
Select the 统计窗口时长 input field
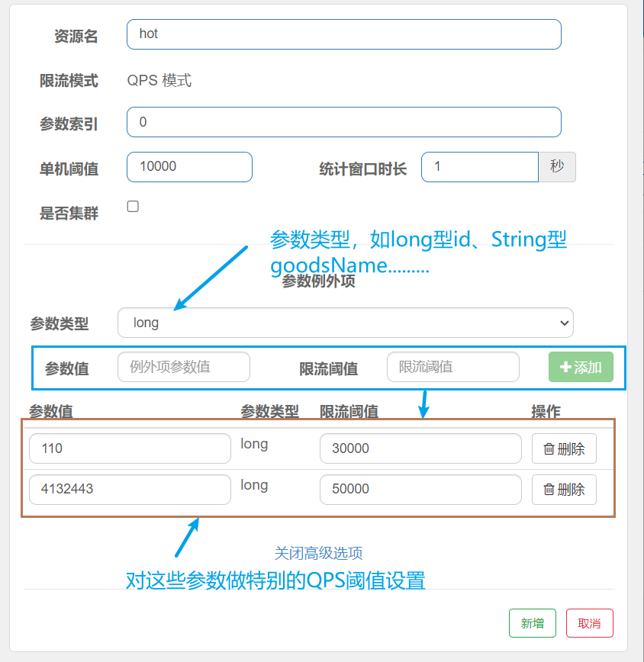coord(480,167)
